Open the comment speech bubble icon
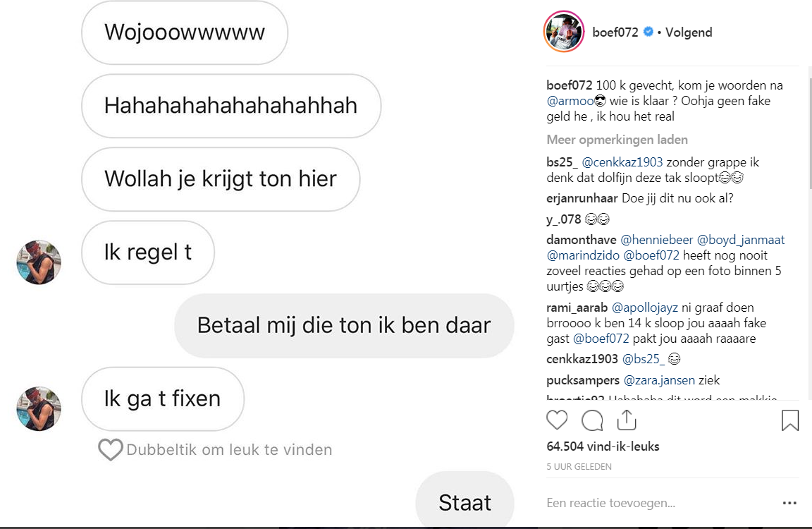812x529 pixels. coord(592,420)
